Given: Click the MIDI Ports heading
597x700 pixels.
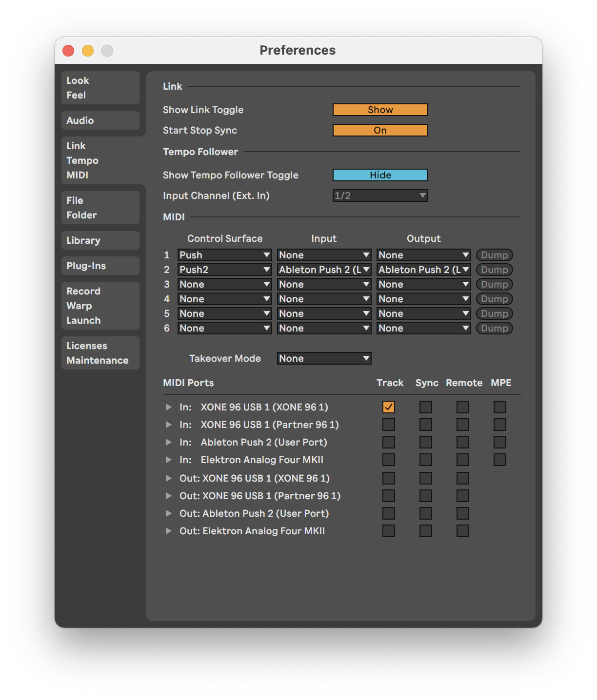Looking at the screenshot, I should coord(188,383).
